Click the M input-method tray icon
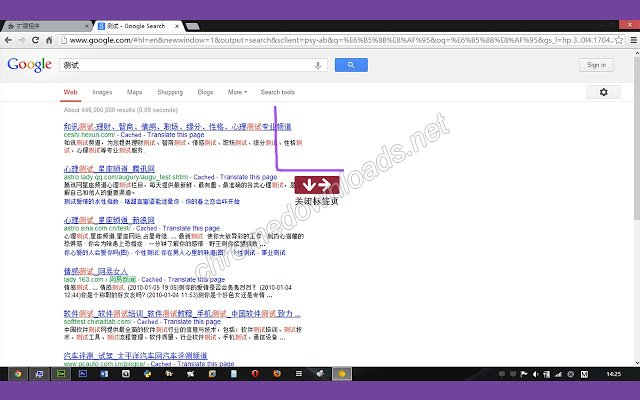The width and height of the screenshot is (640, 400). click(x=584, y=374)
